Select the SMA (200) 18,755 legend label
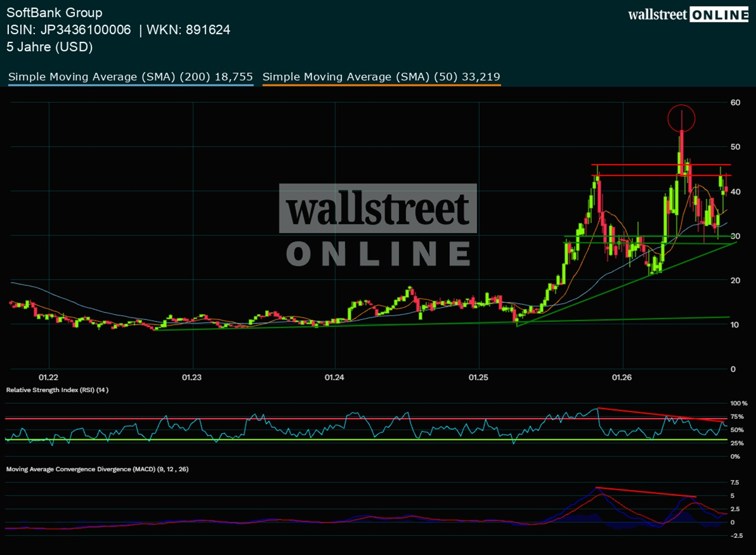This screenshot has height=555, width=756. coord(131,77)
